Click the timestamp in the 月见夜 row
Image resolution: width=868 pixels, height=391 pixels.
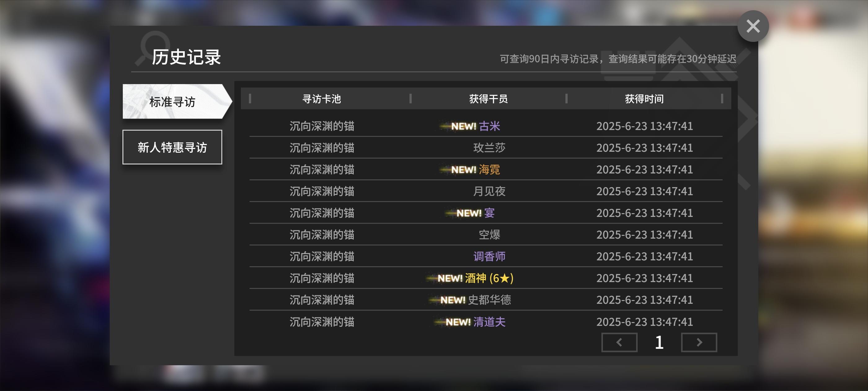[644, 191]
